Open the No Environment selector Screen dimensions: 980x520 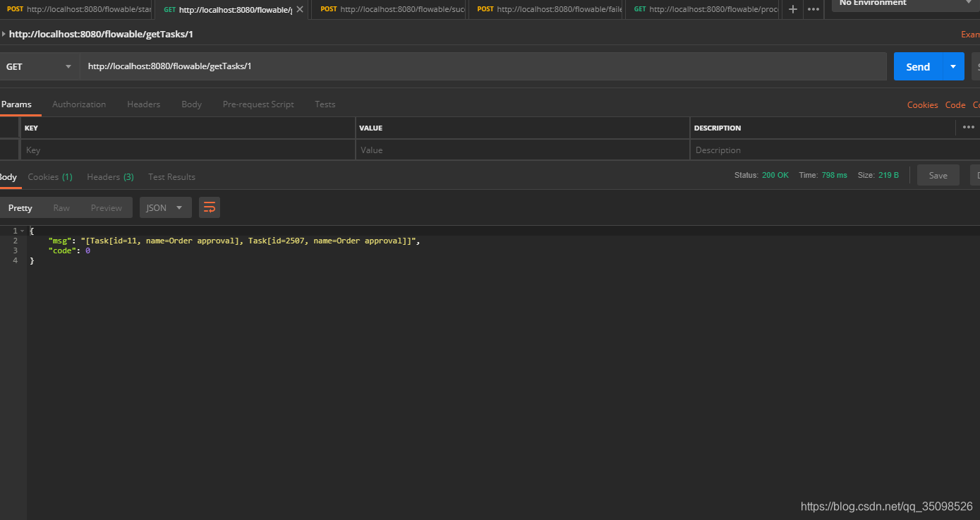[x=906, y=4]
